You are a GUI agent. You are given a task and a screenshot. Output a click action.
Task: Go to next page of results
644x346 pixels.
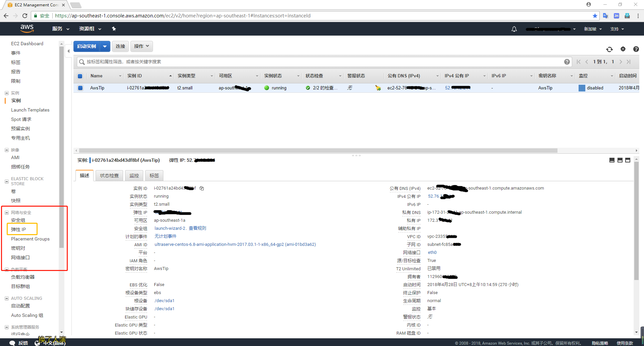(621, 62)
